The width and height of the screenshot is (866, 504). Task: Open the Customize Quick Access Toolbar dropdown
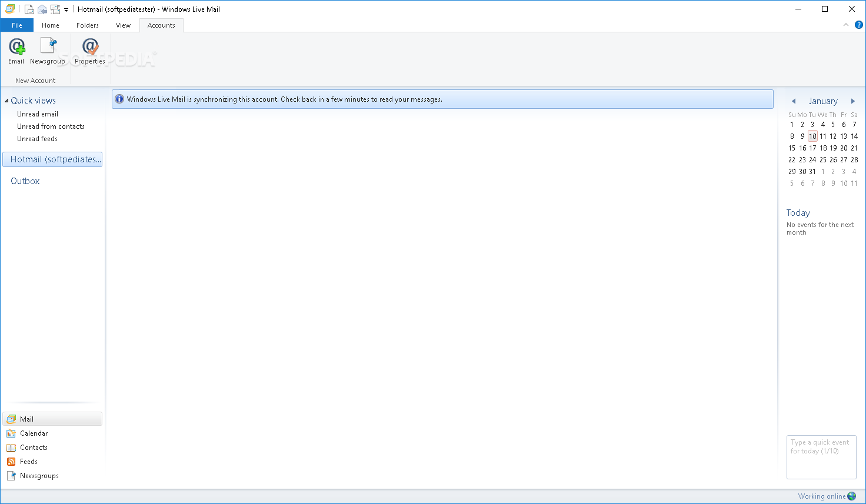[66, 10]
